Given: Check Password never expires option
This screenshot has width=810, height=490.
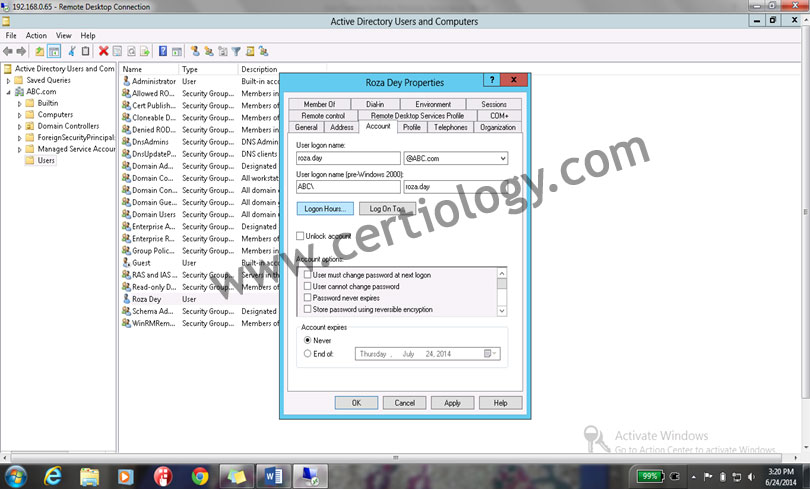Looking at the screenshot, I should [x=307, y=297].
